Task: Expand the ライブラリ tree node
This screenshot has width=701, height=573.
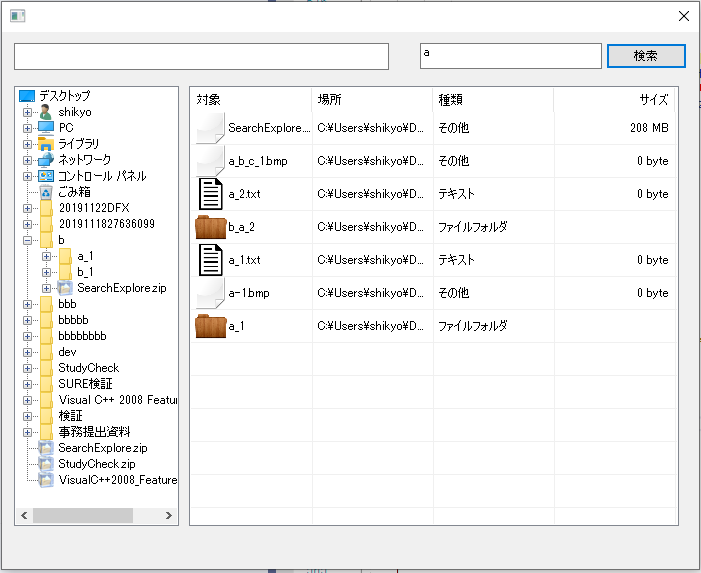Action: (27, 144)
